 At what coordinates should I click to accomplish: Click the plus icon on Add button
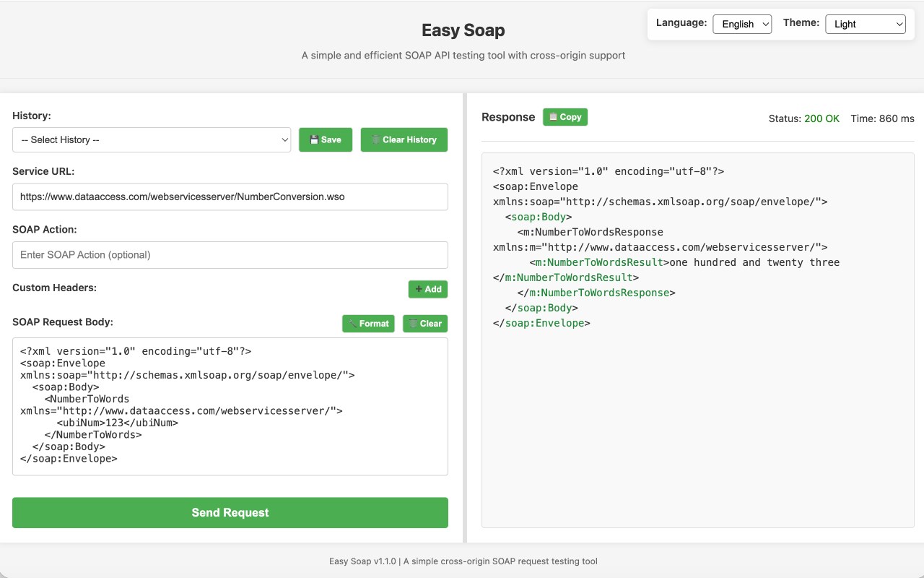(419, 289)
